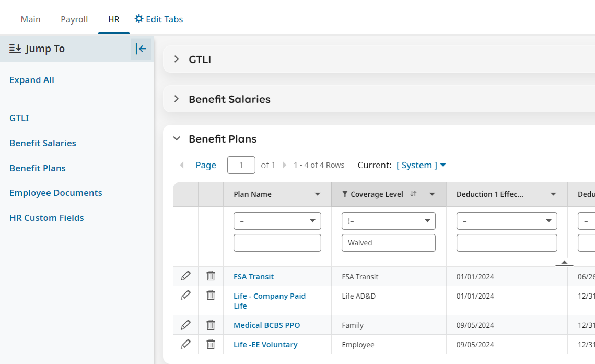Image resolution: width=595 pixels, height=364 pixels.
Task: Open the Life -EE Voluntary plan link
Action: pos(265,345)
